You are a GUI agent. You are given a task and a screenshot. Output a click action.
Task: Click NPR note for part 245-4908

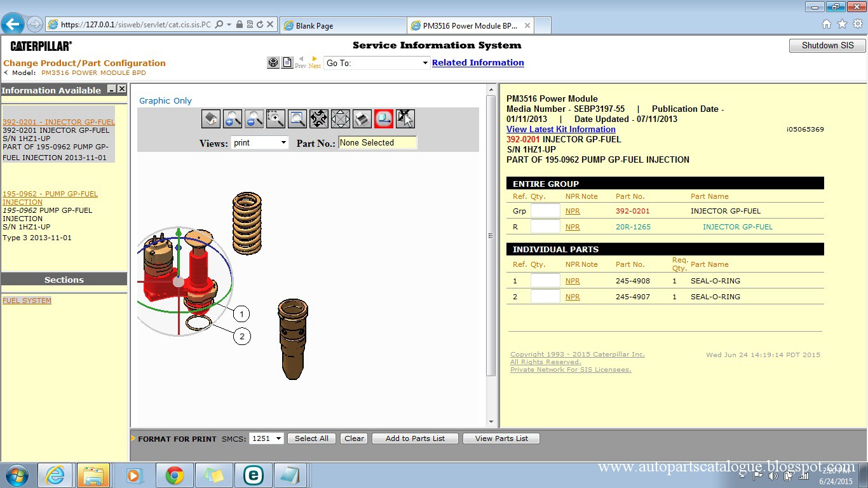point(573,281)
